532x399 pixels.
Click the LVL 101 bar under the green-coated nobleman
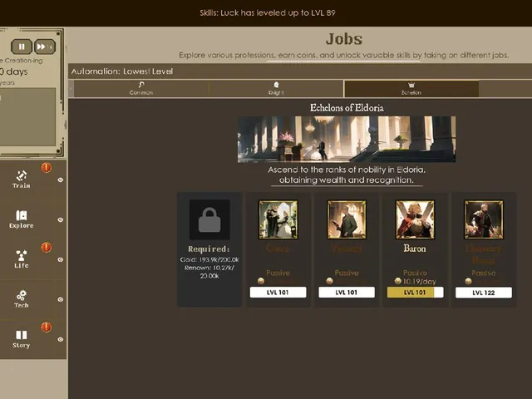pos(347,293)
